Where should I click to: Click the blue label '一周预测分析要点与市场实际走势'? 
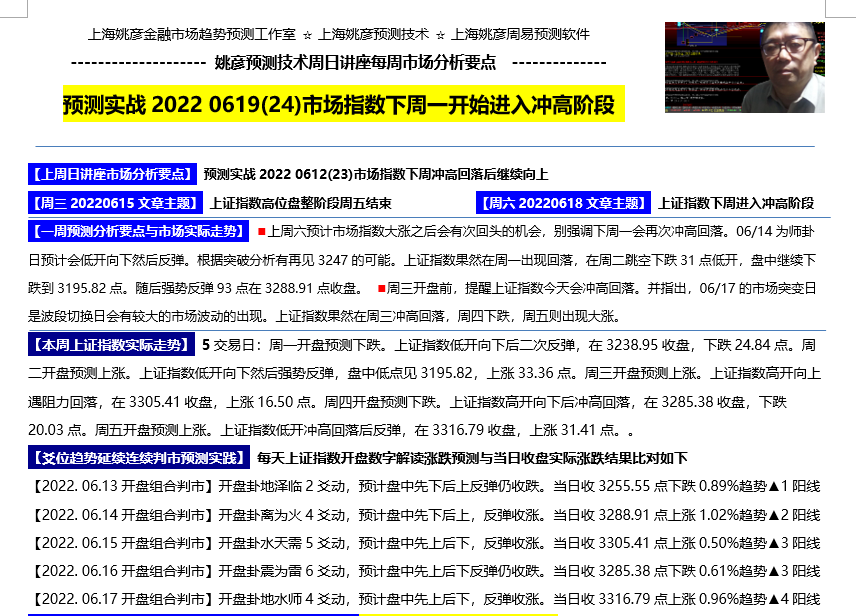[139, 231]
